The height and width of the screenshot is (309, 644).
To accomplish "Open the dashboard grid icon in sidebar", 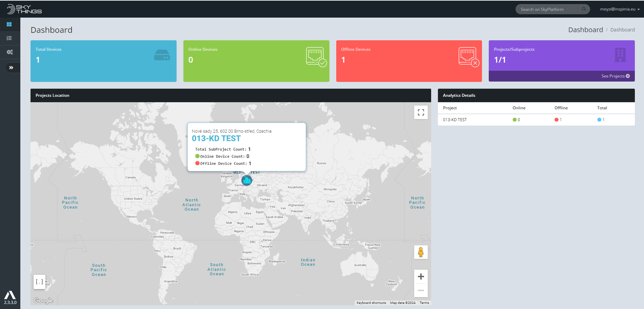I will (x=9, y=24).
